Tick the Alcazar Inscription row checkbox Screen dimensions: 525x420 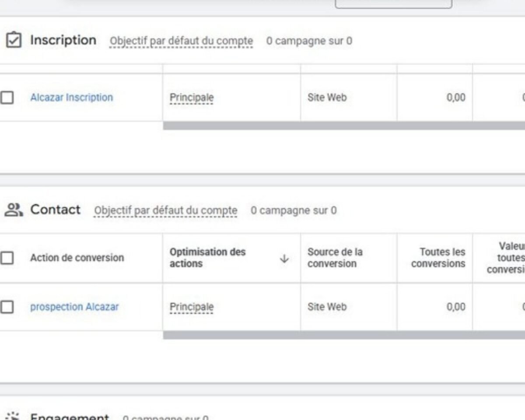click(7, 98)
